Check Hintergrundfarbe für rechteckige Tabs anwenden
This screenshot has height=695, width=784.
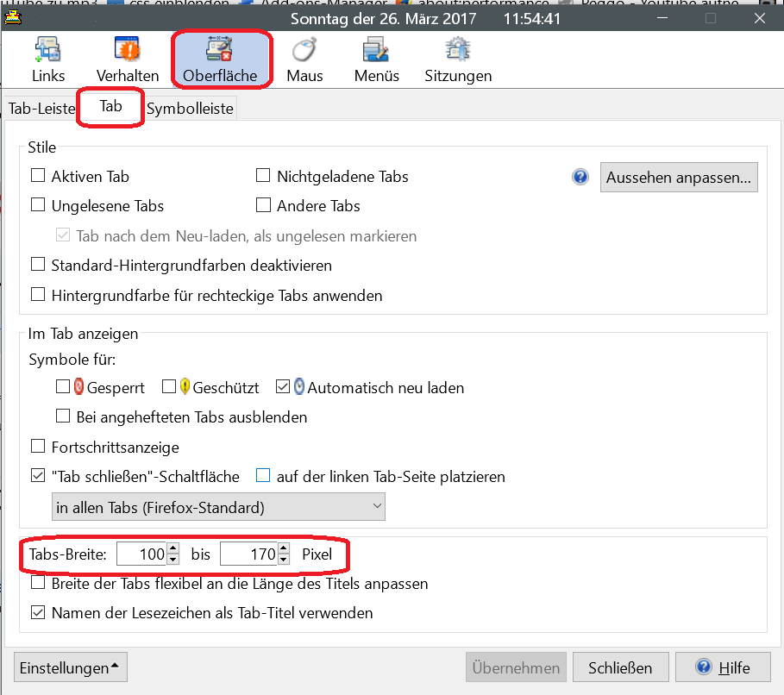[38, 295]
